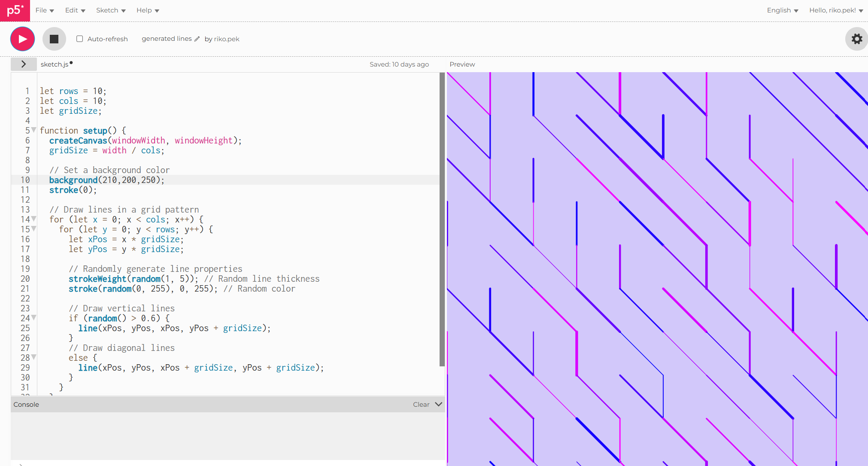
Task: Clear the console output
Action: pos(421,405)
